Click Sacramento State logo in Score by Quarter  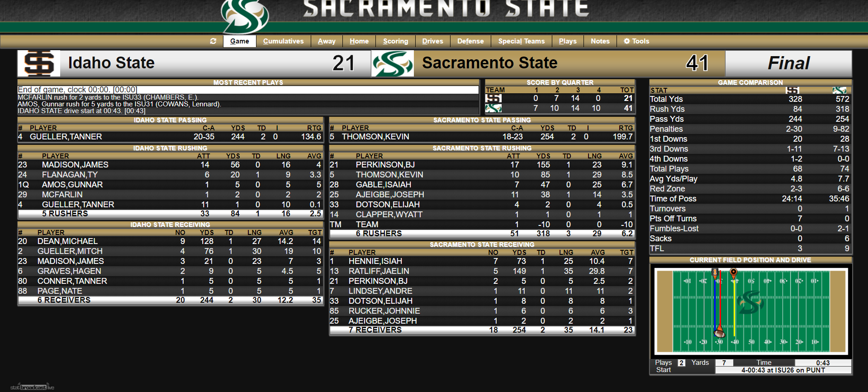tap(493, 108)
